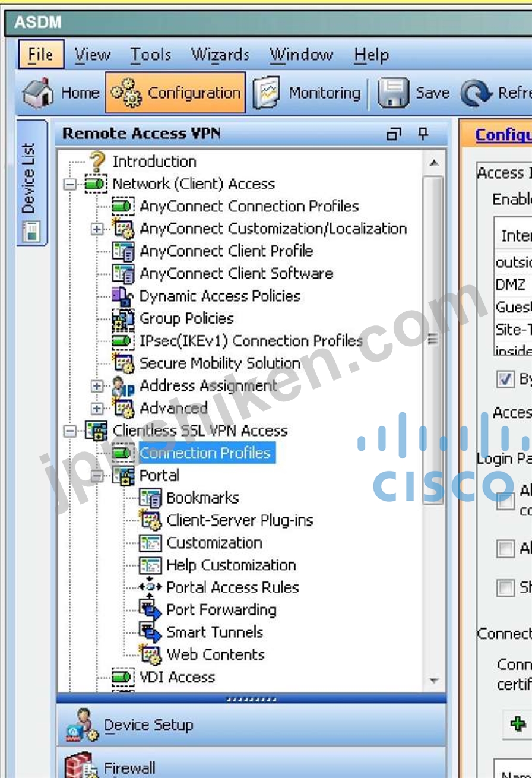Screen dimensions: 532x778
Task: Collapse the Network (Client) Access node
Action: click(x=71, y=185)
